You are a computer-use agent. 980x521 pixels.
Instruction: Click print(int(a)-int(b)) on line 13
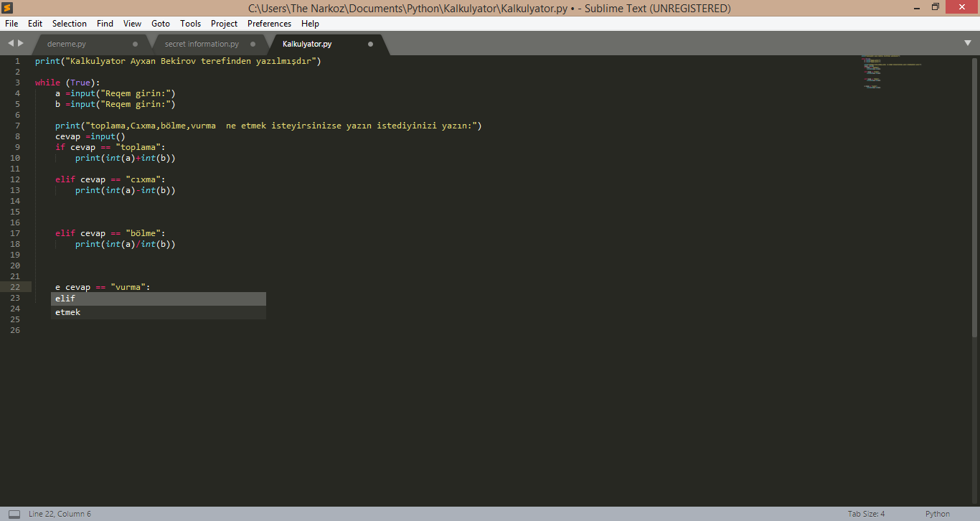126,190
